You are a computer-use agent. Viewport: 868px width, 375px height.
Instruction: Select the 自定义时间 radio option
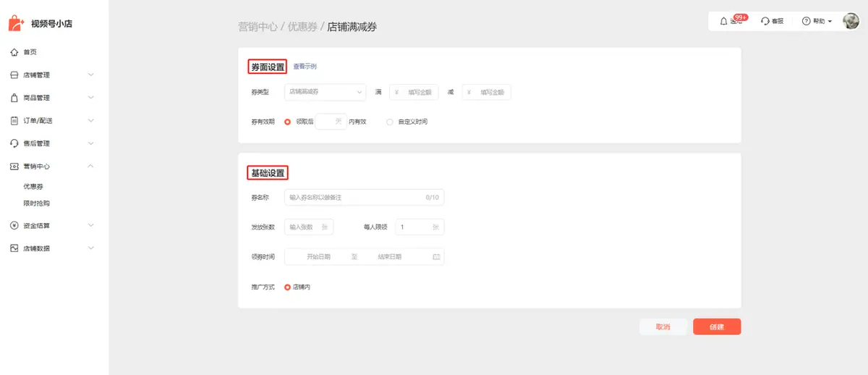pyautogui.click(x=390, y=122)
